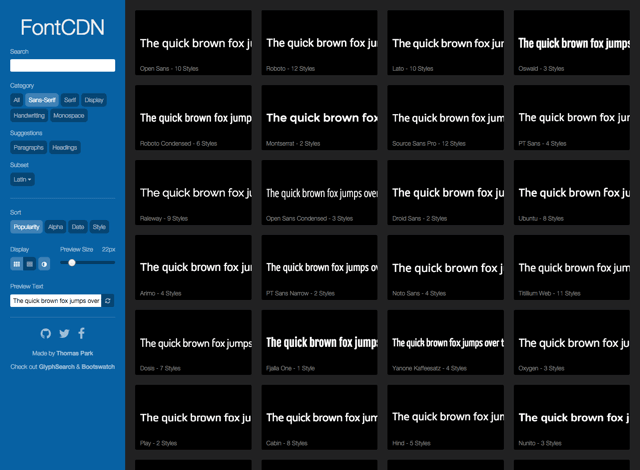Open the Droid Sans font card
This screenshot has height=470, width=640.
coord(446,193)
